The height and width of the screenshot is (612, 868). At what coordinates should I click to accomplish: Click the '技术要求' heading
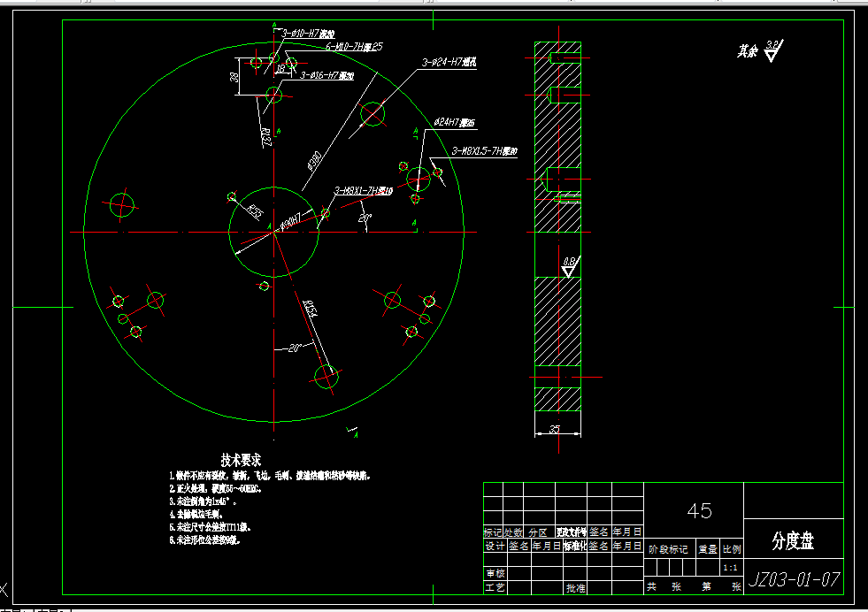click(x=241, y=460)
